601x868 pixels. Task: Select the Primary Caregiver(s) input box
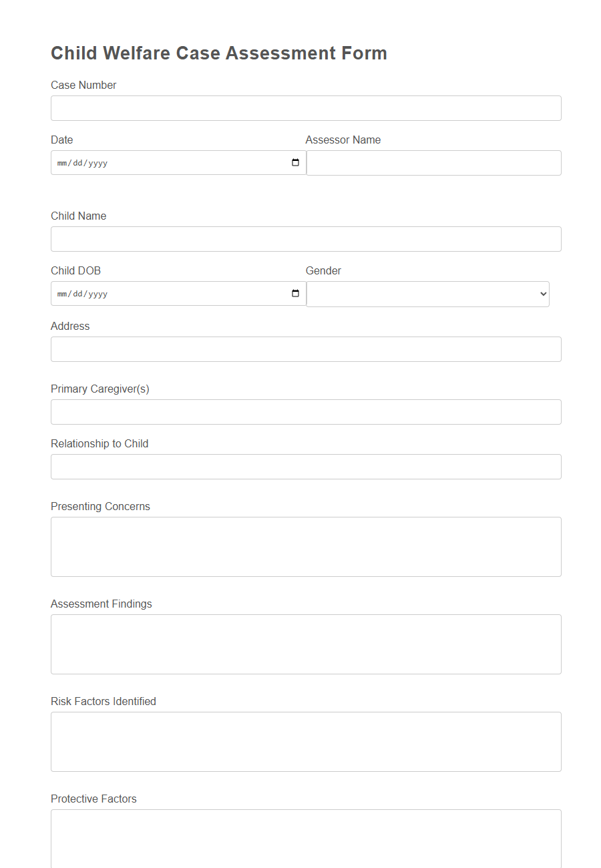[306, 411]
